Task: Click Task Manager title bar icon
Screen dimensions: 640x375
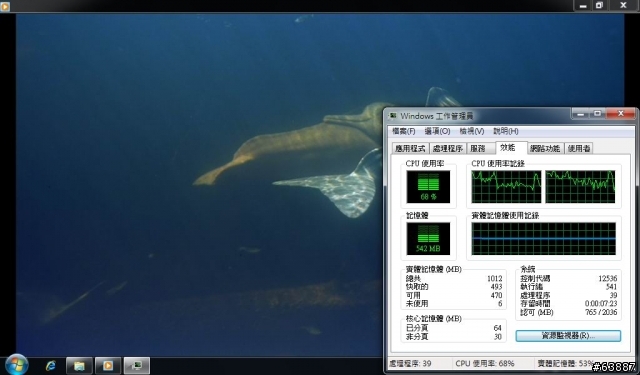Action: [393, 116]
